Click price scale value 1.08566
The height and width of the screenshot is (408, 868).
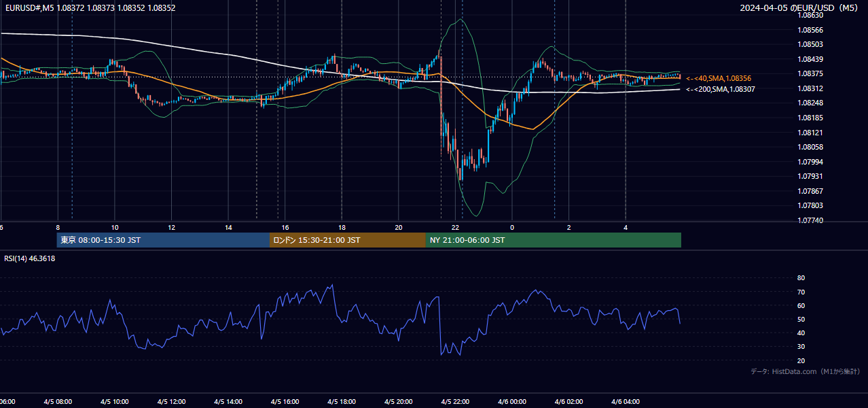(x=809, y=30)
